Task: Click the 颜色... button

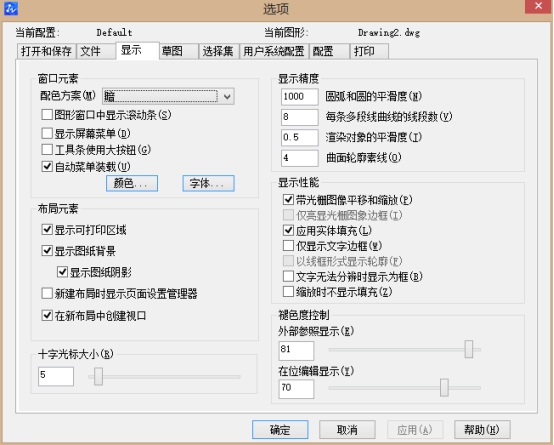Action: point(132,183)
